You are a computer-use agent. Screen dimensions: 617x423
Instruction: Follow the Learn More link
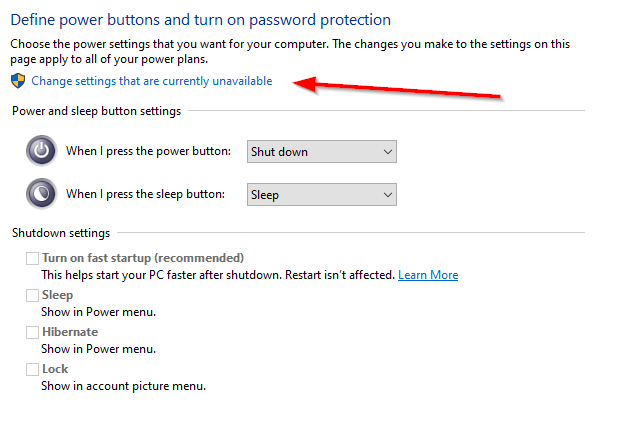[x=428, y=275]
